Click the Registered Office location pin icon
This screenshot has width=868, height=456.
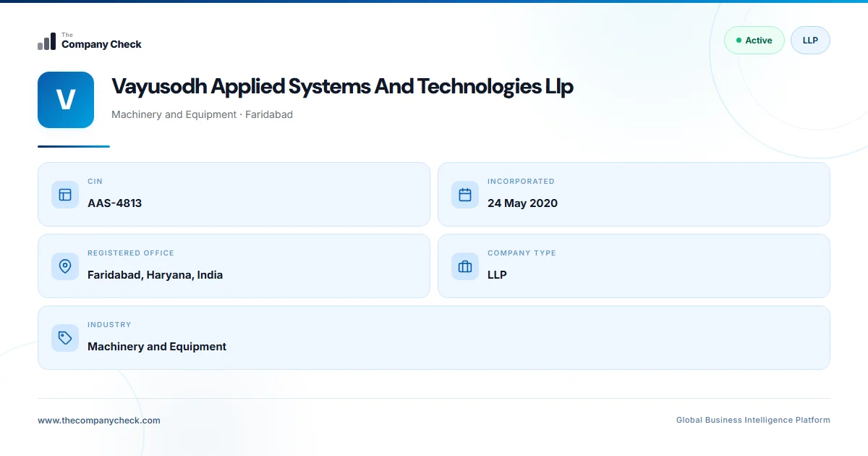coord(65,266)
